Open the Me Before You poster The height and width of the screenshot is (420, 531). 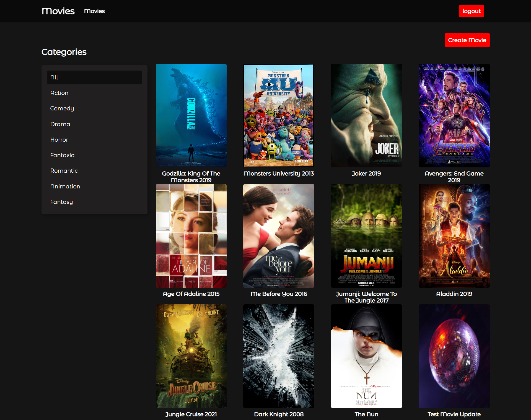[279, 236]
